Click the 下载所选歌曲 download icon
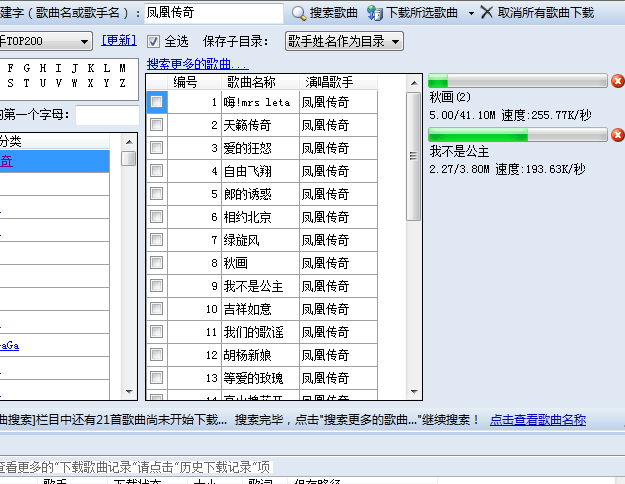625x484 pixels. point(375,13)
